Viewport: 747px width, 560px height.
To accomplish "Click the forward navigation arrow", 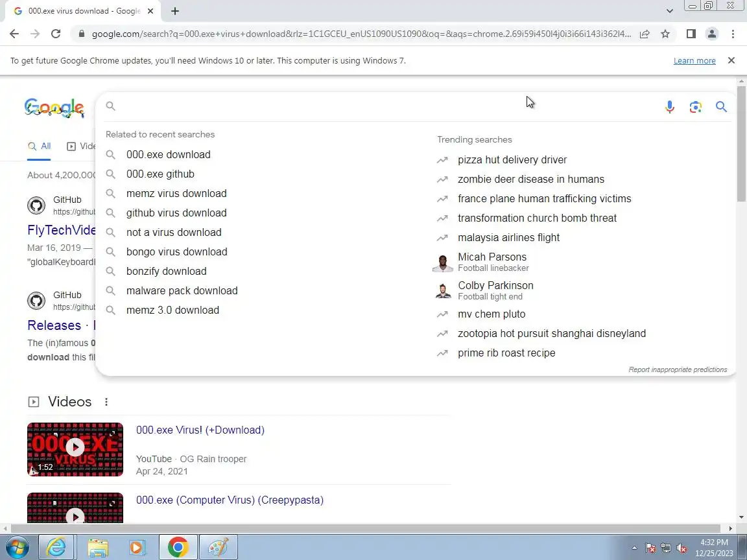I will coord(35,34).
